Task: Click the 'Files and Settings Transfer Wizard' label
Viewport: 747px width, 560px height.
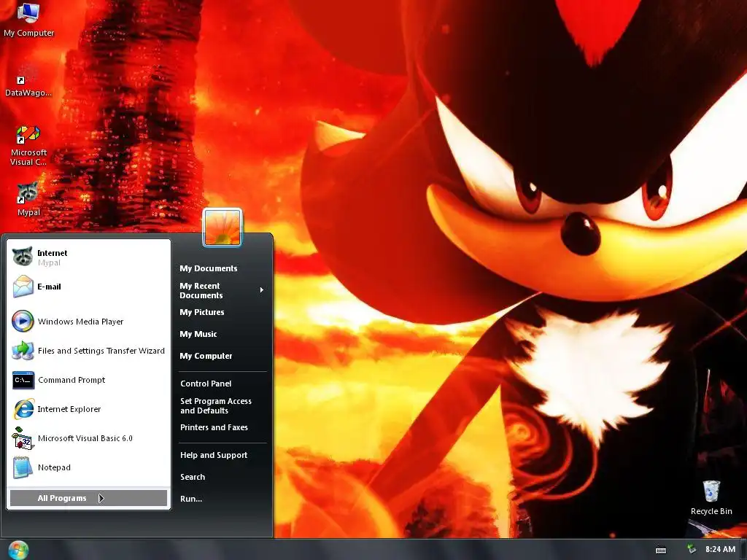Action: [101, 351]
